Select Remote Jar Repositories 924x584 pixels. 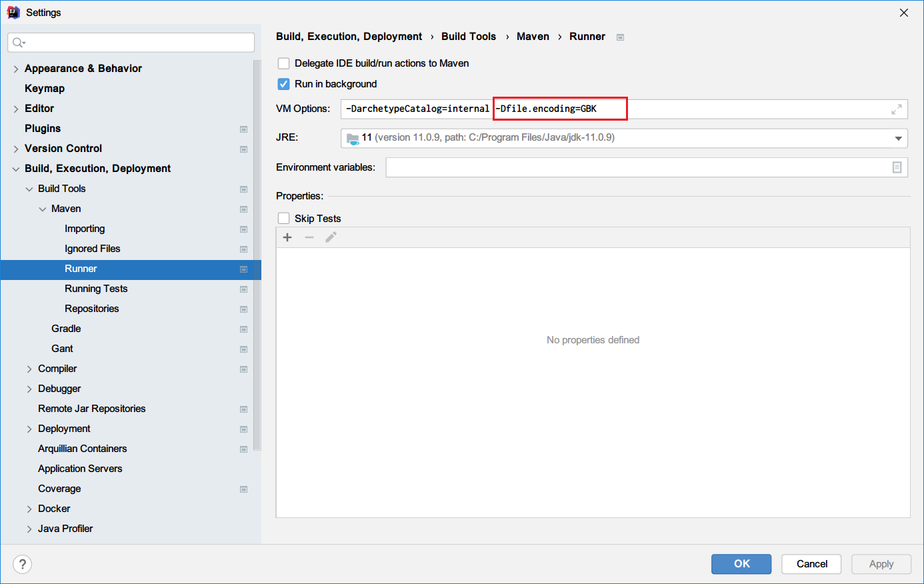pyautogui.click(x=92, y=409)
